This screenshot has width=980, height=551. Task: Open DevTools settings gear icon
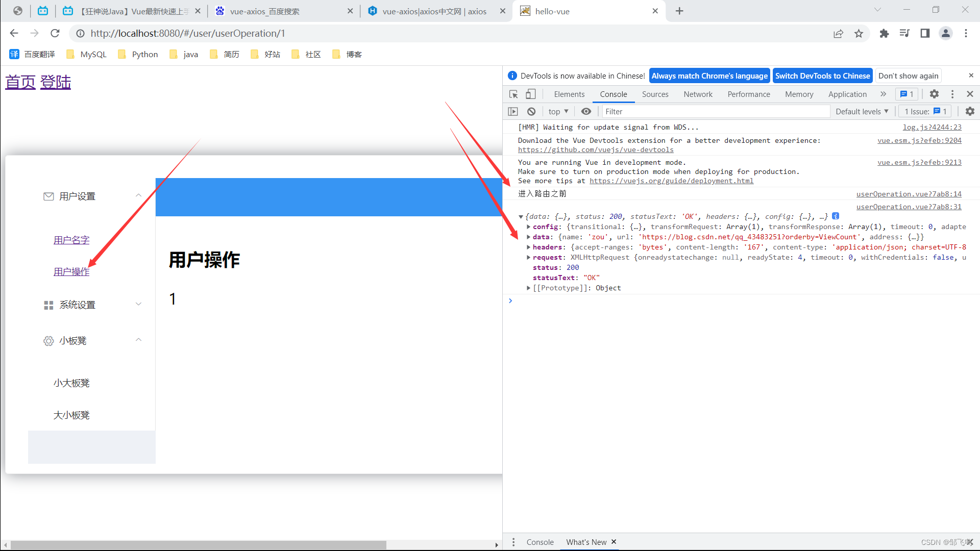click(x=934, y=94)
